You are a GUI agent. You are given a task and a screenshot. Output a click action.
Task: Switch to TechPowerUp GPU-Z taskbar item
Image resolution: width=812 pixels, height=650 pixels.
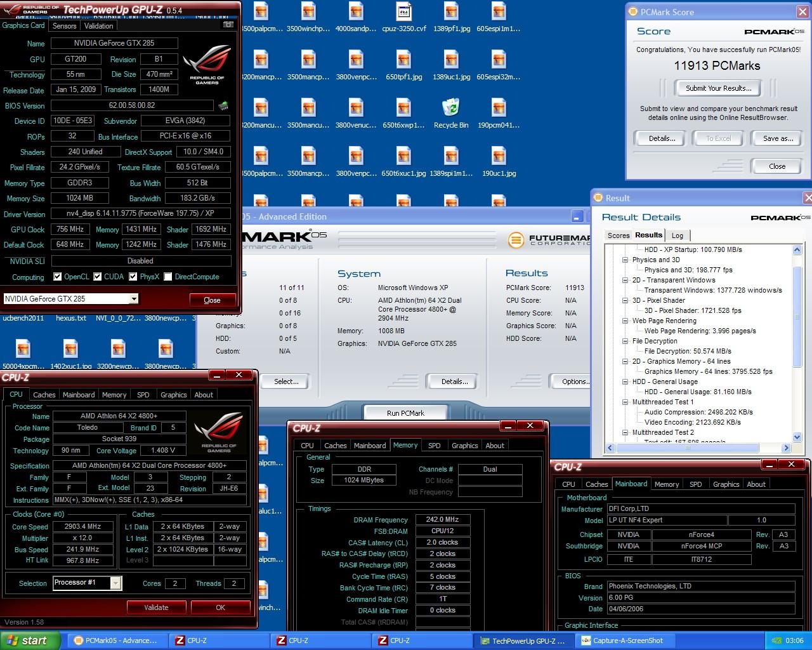click(522, 640)
